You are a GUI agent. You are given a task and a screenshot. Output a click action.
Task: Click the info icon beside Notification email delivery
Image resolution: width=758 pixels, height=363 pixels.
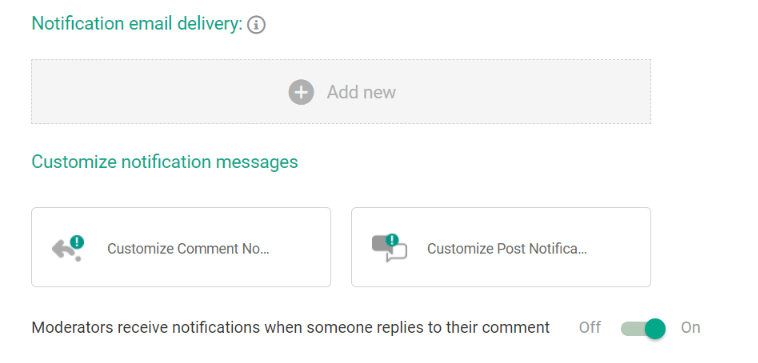tap(256, 25)
